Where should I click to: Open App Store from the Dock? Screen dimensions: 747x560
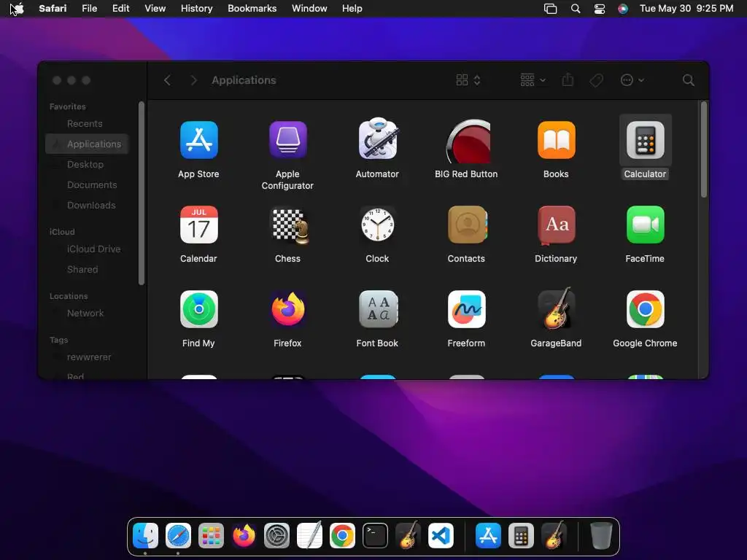pos(488,536)
